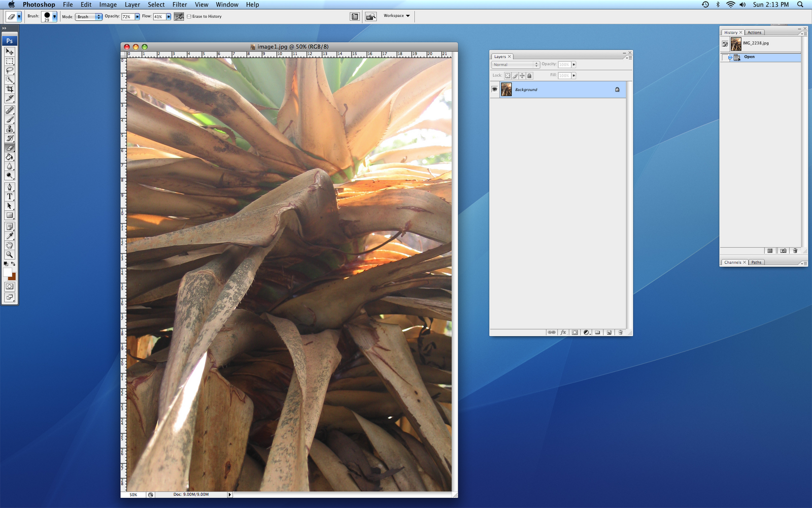Select the Paint Bucket tool
812x508 pixels.
(10, 157)
